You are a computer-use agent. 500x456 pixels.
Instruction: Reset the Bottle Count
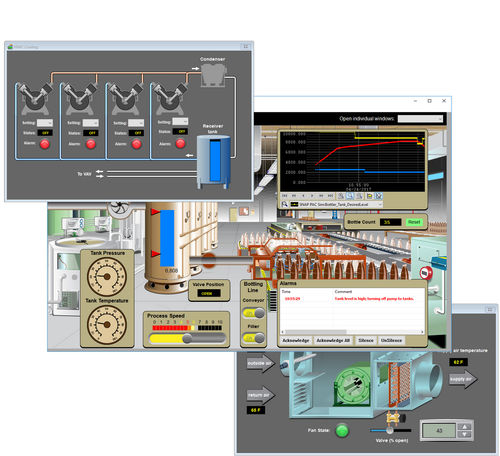pos(414,222)
